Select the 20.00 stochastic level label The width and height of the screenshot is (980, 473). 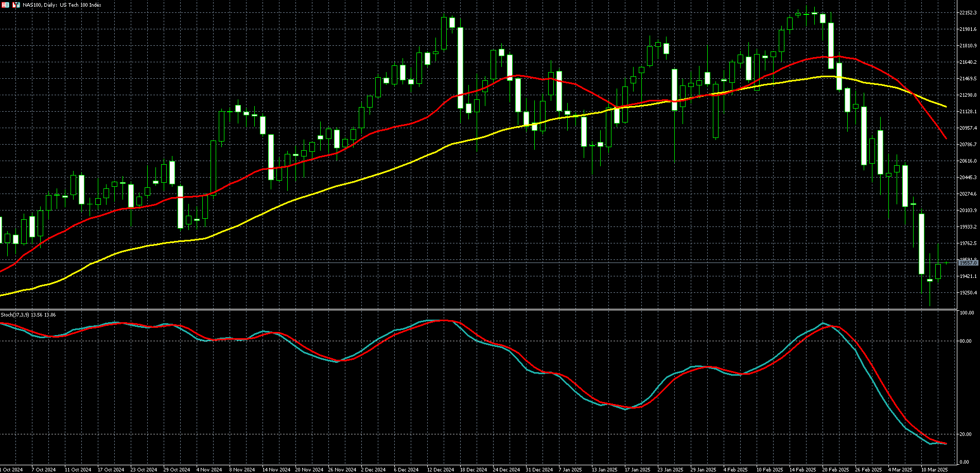966,434
